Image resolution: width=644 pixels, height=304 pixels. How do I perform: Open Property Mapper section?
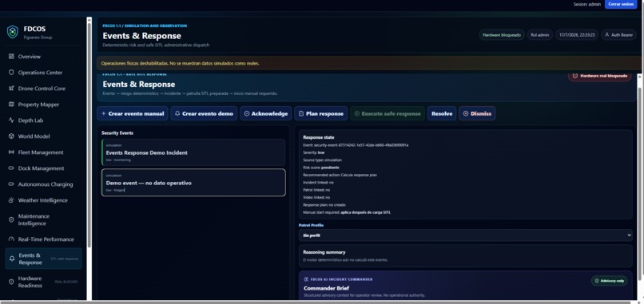(x=43, y=105)
